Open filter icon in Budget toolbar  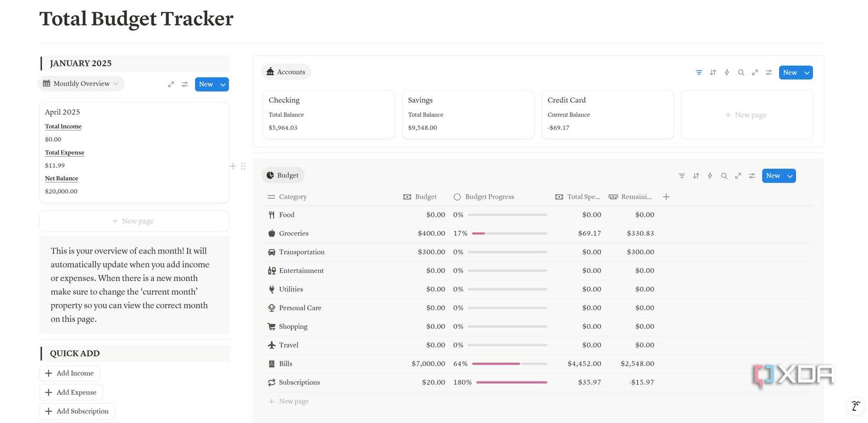pyautogui.click(x=682, y=176)
